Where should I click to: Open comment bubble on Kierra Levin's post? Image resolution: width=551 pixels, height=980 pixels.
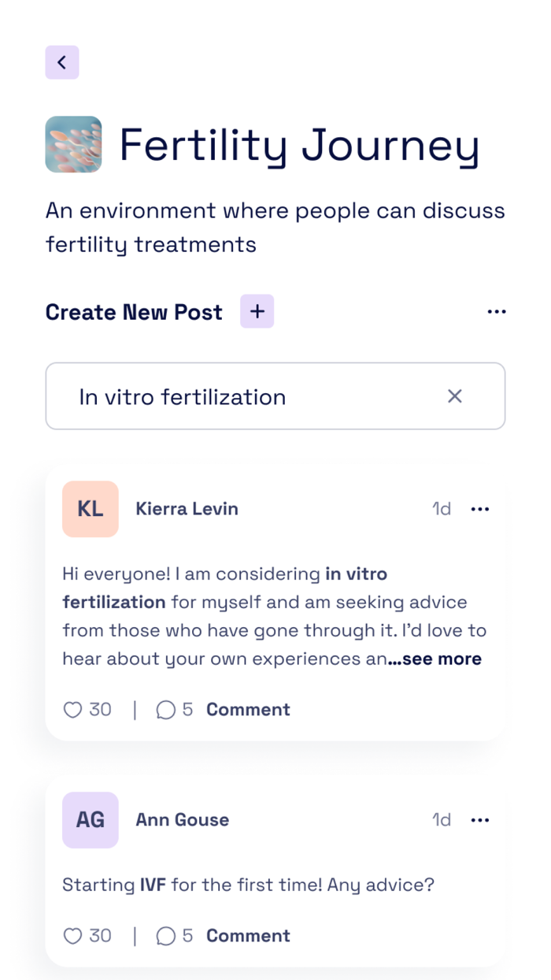(165, 710)
